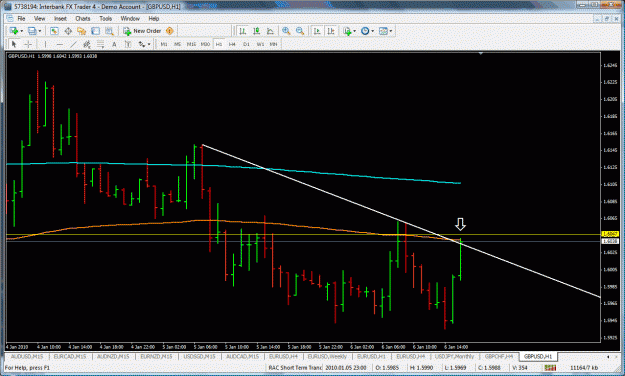Image resolution: width=625 pixels, height=376 pixels.
Task: Toggle the Data Window crosshair icon
Action: click(x=68, y=31)
